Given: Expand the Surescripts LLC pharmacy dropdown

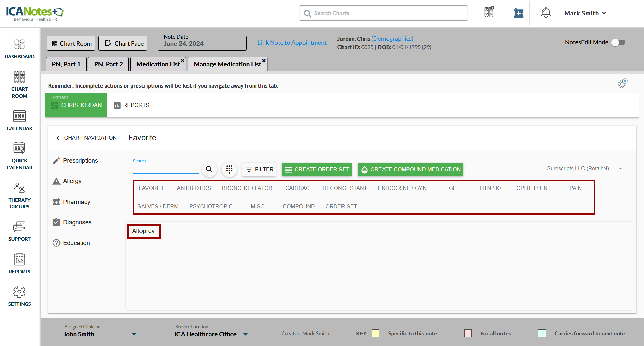Looking at the screenshot, I should [x=620, y=168].
